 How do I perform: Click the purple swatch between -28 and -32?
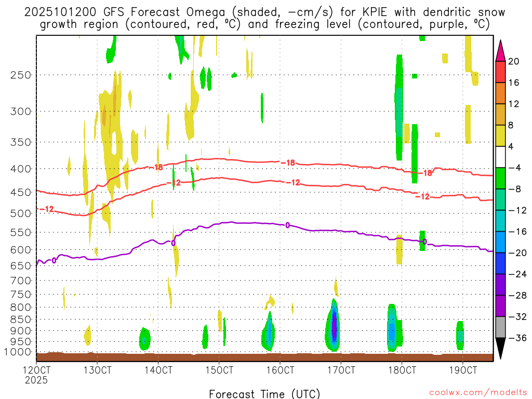click(x=500, y=306)
